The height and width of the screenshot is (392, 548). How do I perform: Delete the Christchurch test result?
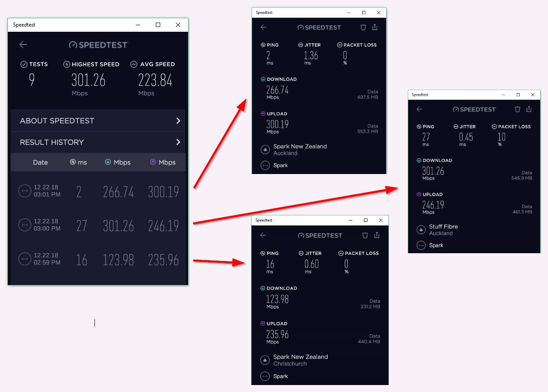[x=365, y=235]
